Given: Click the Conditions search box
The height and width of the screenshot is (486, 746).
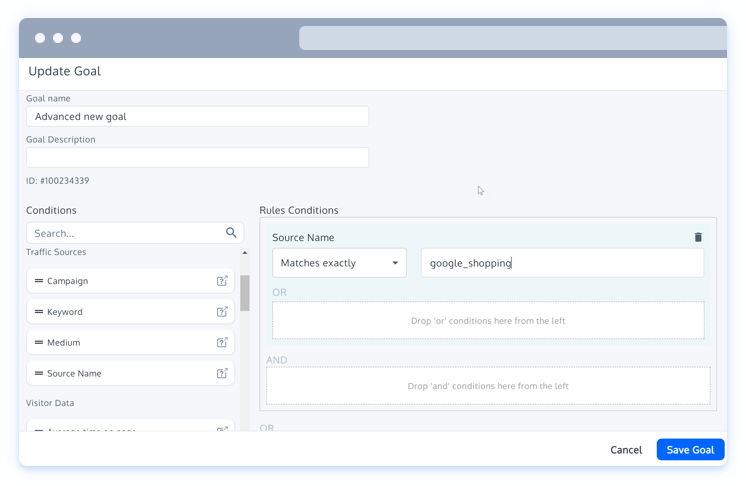Looking at the screenshot, I should [x=125, y=233].
